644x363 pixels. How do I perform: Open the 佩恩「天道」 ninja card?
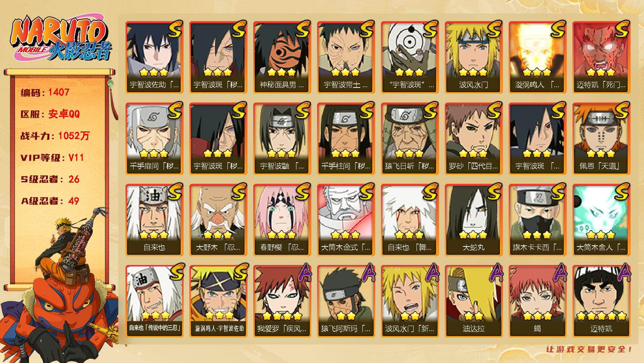601,139
